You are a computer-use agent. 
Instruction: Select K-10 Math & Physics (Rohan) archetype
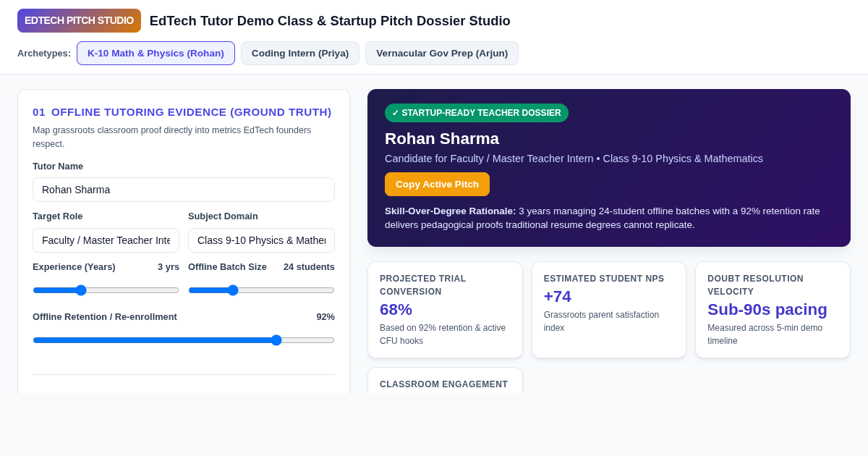click(156, 53)
